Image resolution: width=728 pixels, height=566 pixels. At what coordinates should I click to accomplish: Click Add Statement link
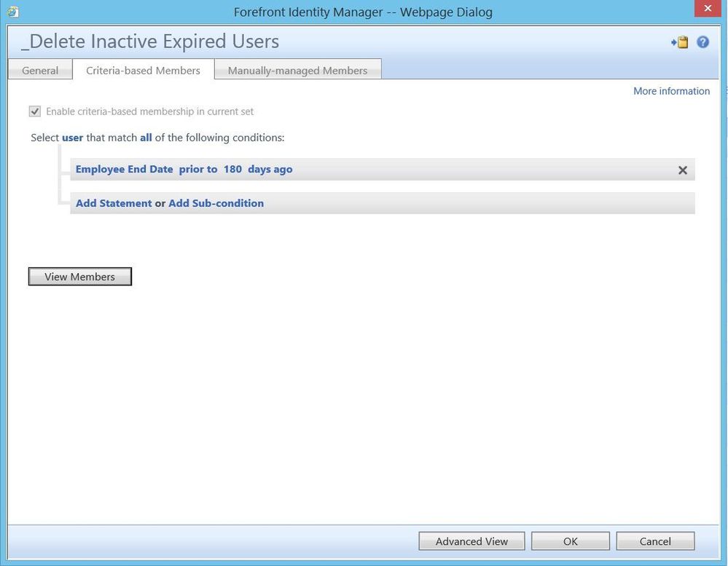(x=114, y=203)
